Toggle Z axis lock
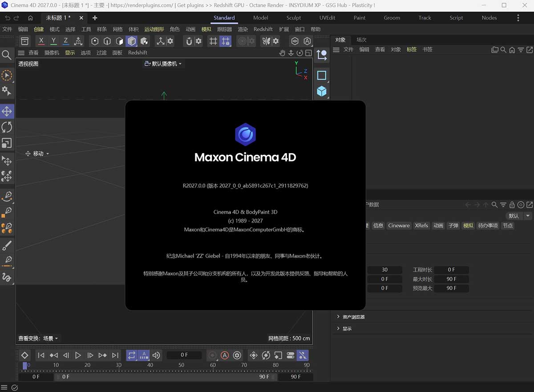534x392 pixels. pyautogui.click(x=65, y=41)
